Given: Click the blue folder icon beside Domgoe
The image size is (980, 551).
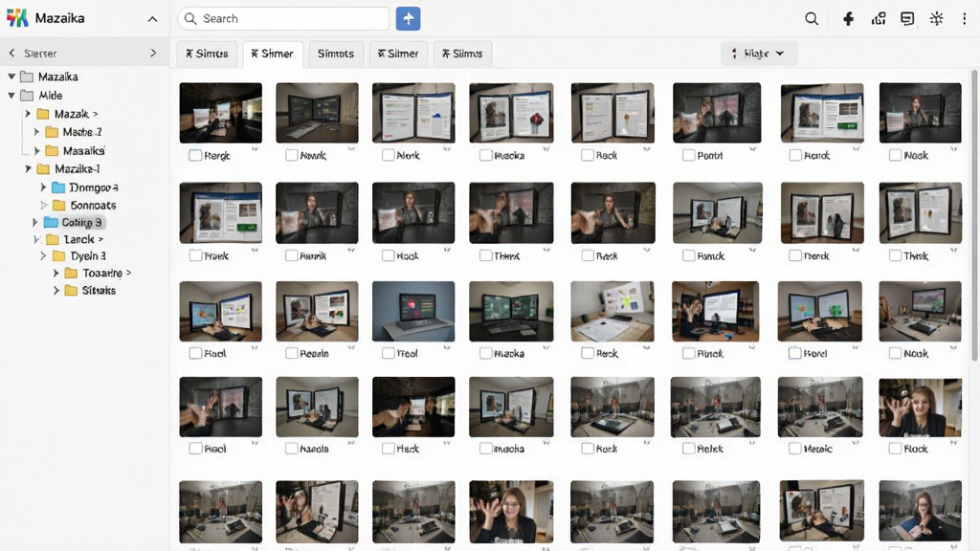Looking at the screenshot, I should pyautogui.click(x=58, y=187).
